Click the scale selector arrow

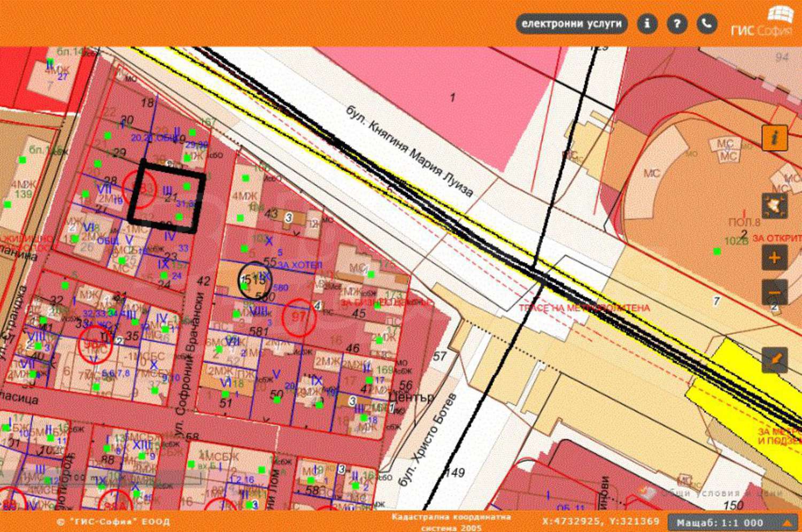[787, 522]
